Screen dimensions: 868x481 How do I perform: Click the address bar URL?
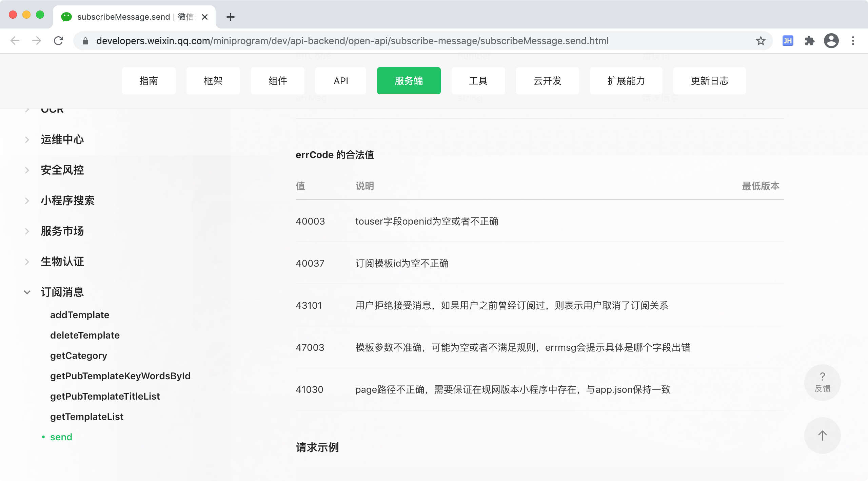[352, 41]
